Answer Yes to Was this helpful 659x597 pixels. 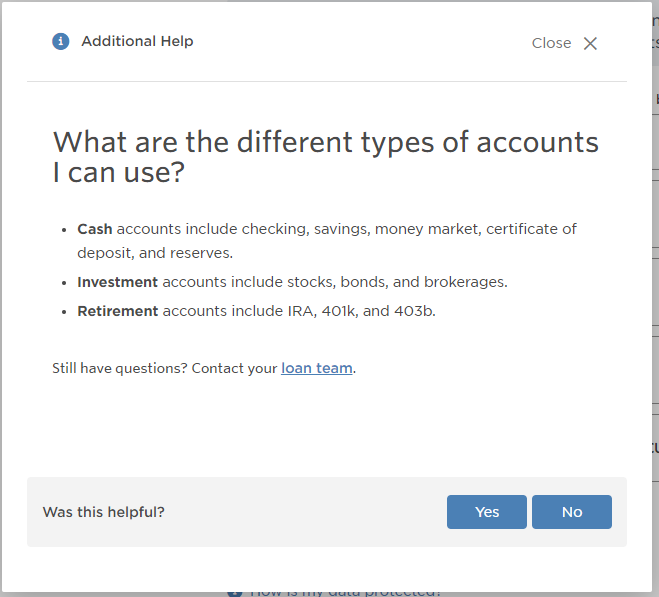[x=487, y=512]
